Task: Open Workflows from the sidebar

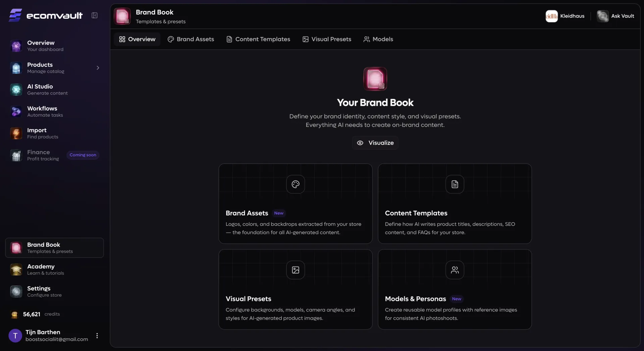Action: coord(42,111)
